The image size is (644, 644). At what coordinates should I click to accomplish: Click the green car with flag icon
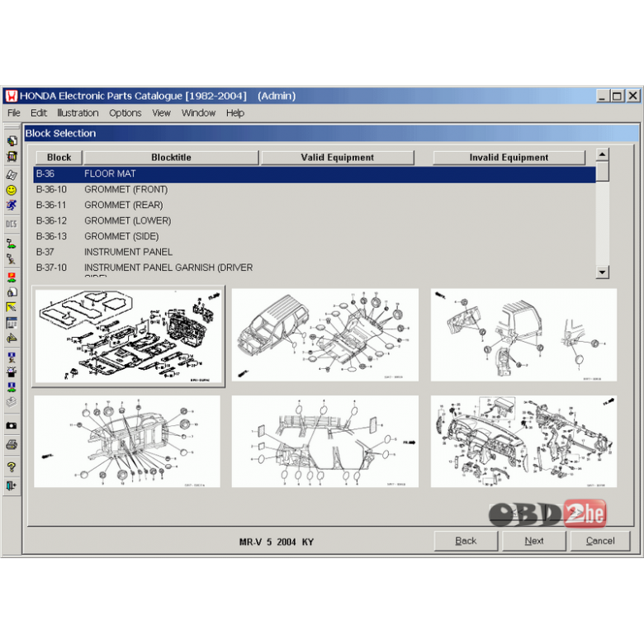[12, 243]
